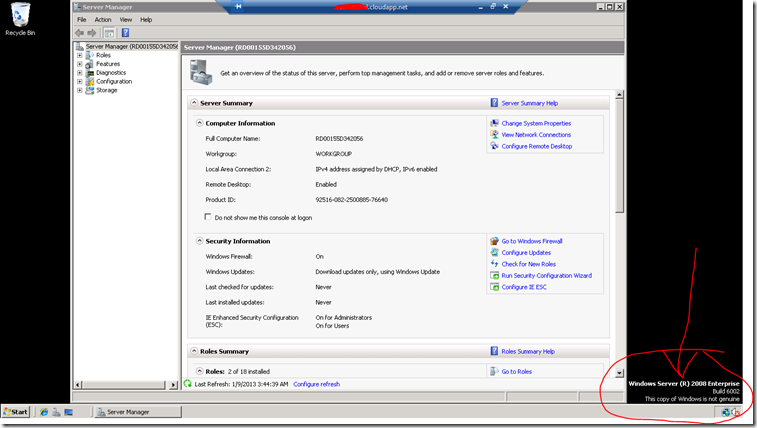Open Configure Remote Desktop link
This screenshot has width=757, height=428.
coord(536,146)
